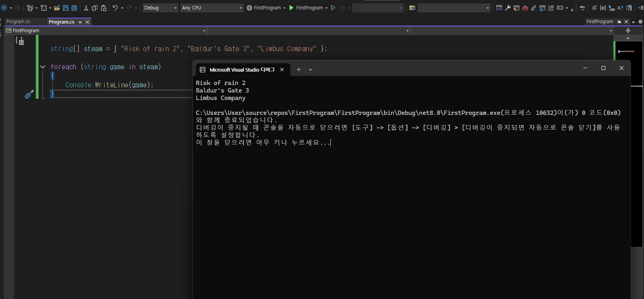
Task: Save the current file with Save icon
Action: point(66,8)
